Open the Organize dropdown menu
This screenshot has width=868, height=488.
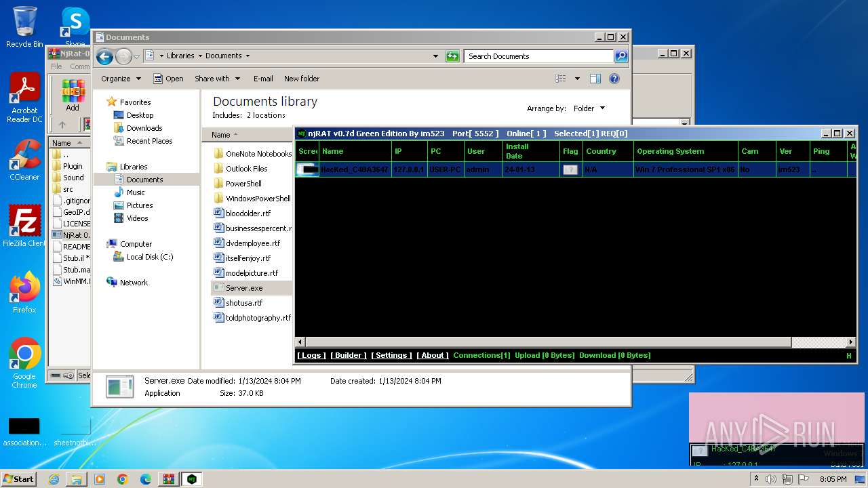[121, 79]
